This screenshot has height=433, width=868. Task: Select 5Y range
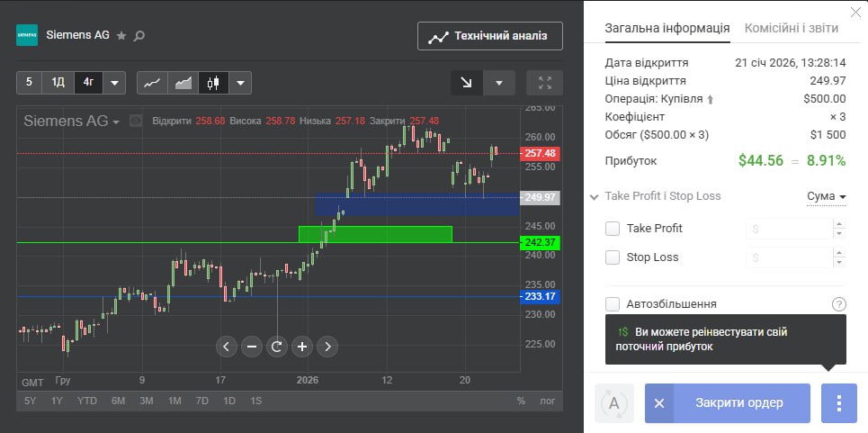30,401
